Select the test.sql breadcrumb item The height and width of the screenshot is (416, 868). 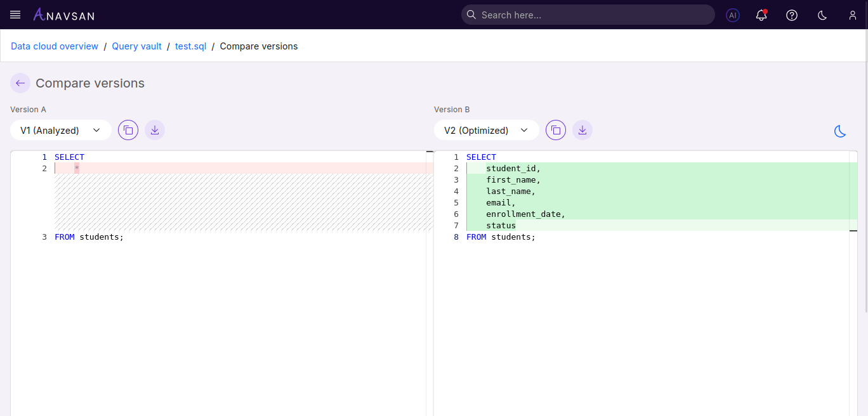[190, 46]
